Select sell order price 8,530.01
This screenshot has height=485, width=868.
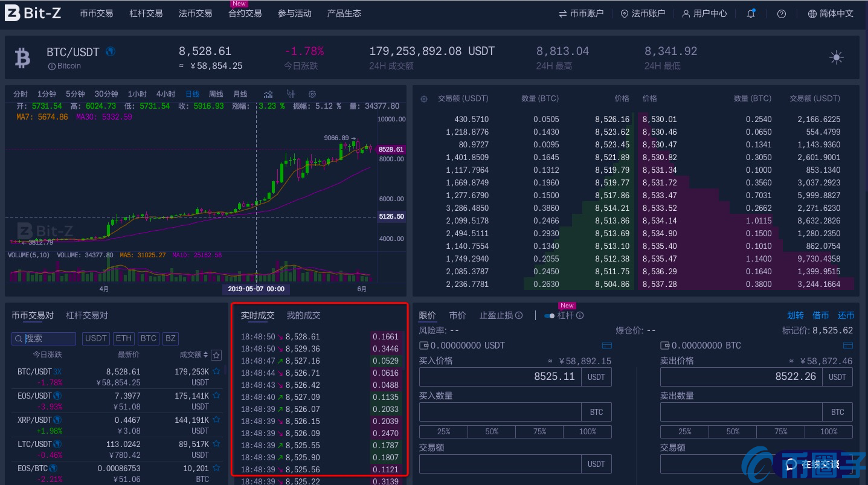tap(660, 119)
